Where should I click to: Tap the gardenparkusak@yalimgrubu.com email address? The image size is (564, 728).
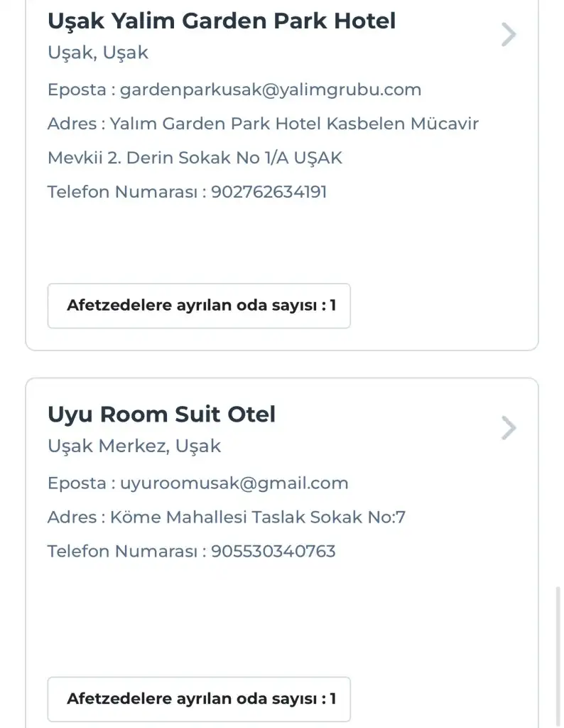[x=270, y=90]
